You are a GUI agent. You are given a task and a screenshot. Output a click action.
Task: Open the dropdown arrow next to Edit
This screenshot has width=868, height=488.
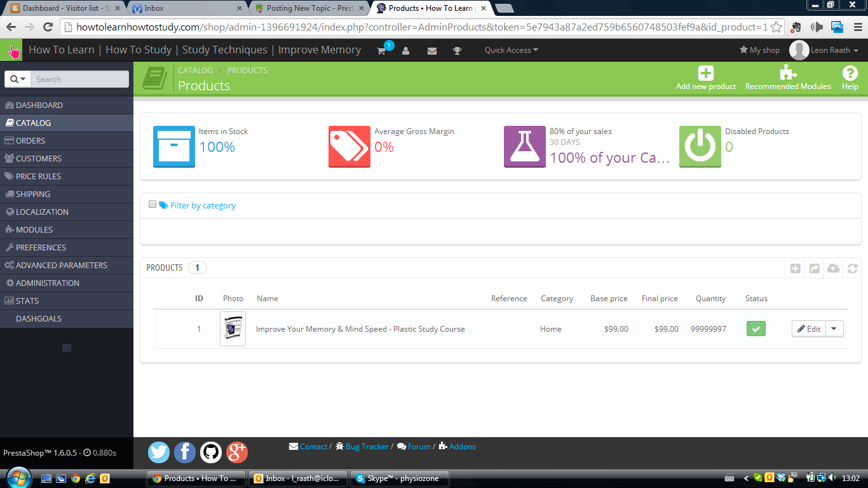834,329
